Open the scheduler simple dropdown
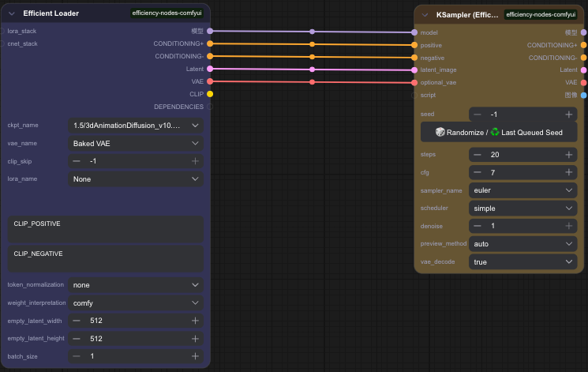Image resolution: width=588 pixels, height=372 pixels. [522, 209]
